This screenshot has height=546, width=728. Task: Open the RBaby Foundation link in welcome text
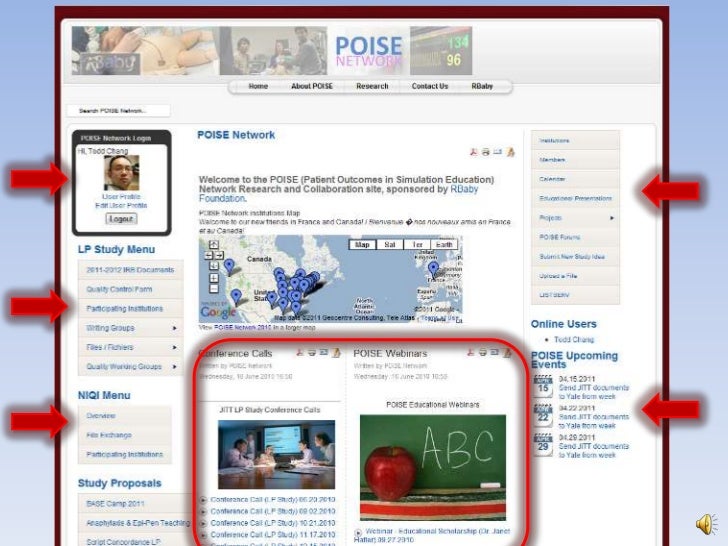pyautogui.click(x=338, y=194)
